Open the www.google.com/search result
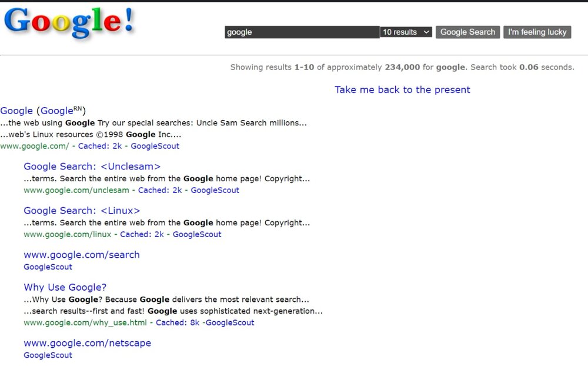 tap(81, 255)
